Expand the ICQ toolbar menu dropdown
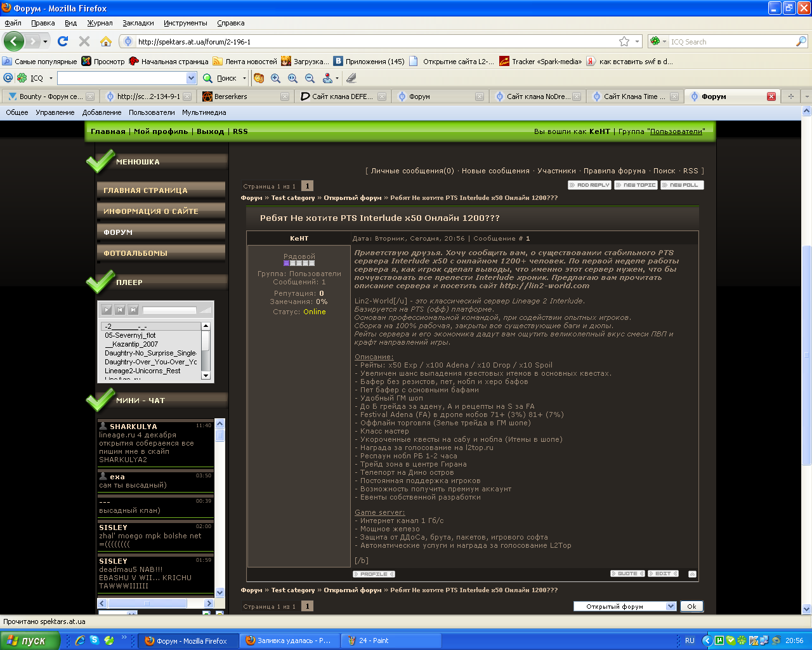 click(x=51, y=78)
